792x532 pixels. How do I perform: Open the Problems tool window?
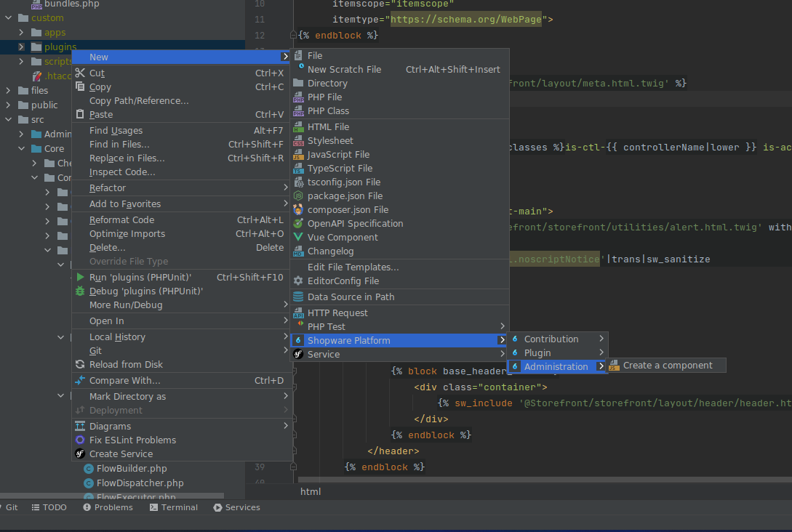(108, 507)
